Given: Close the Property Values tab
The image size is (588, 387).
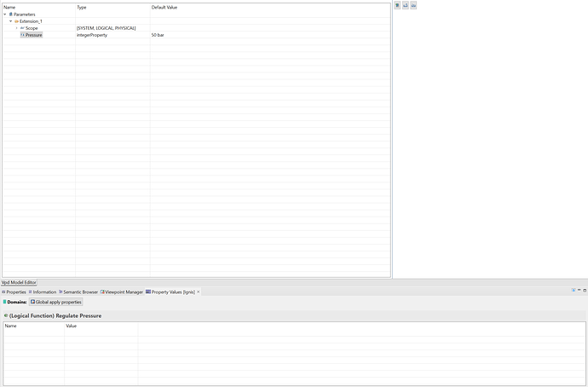Looking at the screenshot, I should click(x=199, y=292).
